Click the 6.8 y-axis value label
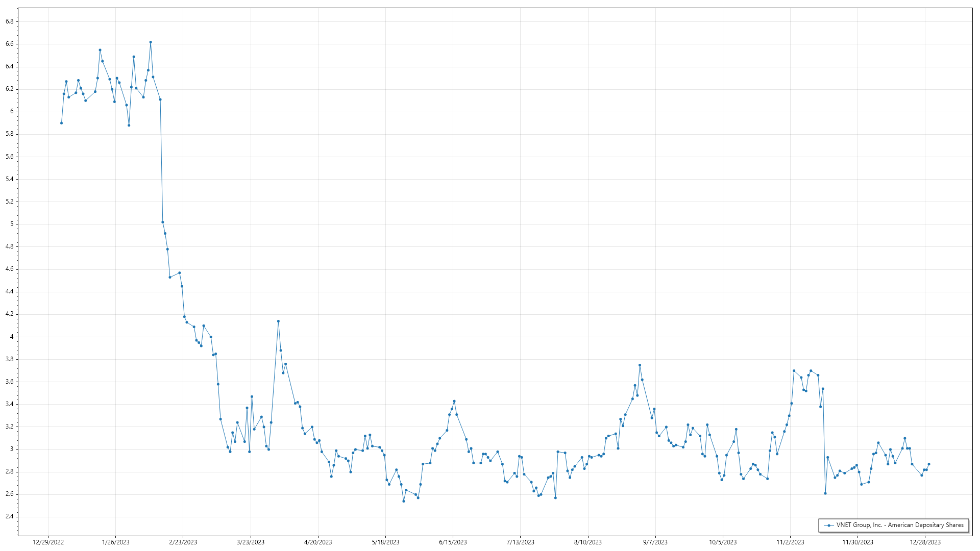The height and width of the screenshot is (551, 980). coord(10,21)
